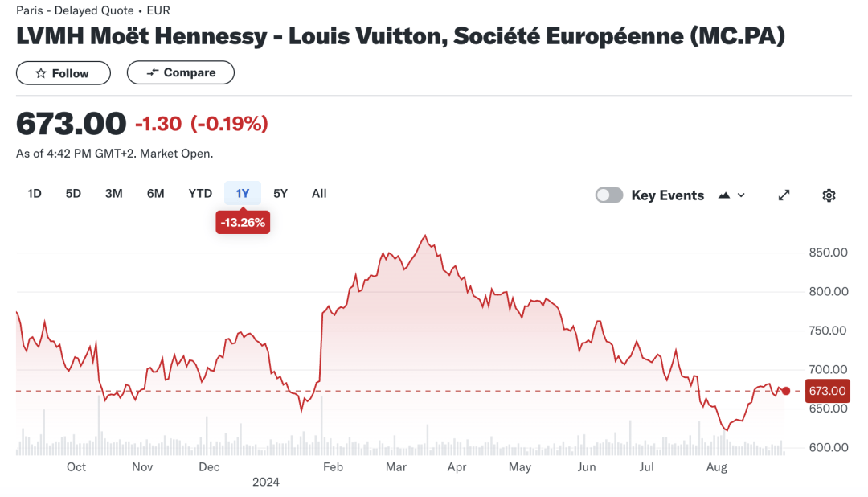Switch to the 1D timeframe tab
Screen dimensions: 868x497
[x=35, y=193]
